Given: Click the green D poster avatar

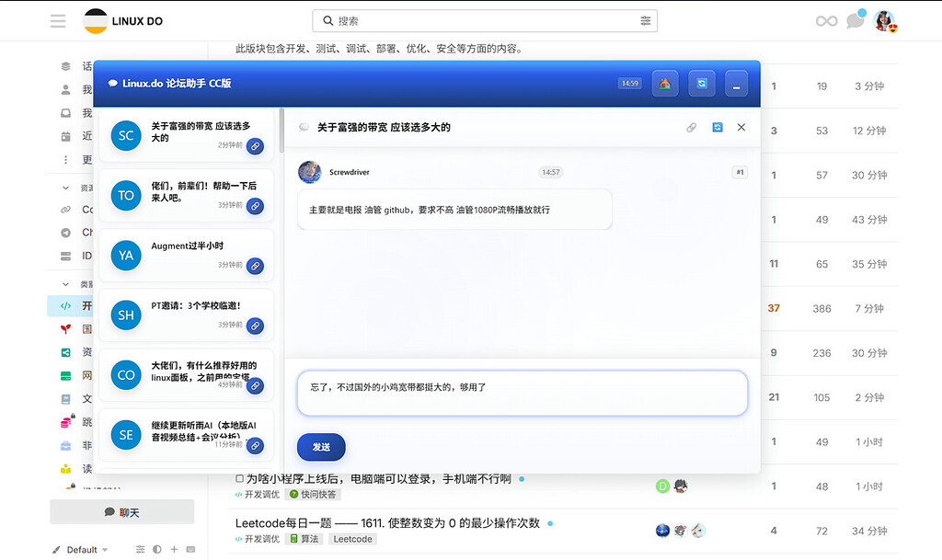Looking at the screenshot, I should point(662,486).
